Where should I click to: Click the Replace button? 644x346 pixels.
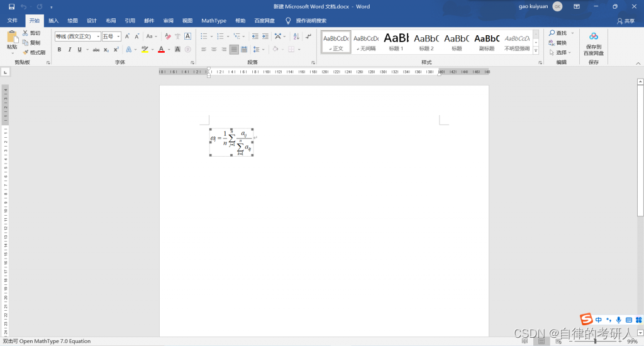(x=558, y=43)
